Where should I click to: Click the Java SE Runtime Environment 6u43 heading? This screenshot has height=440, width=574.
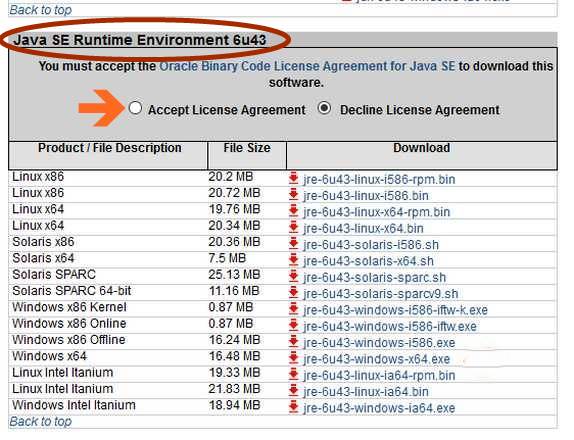click(140, 40)
